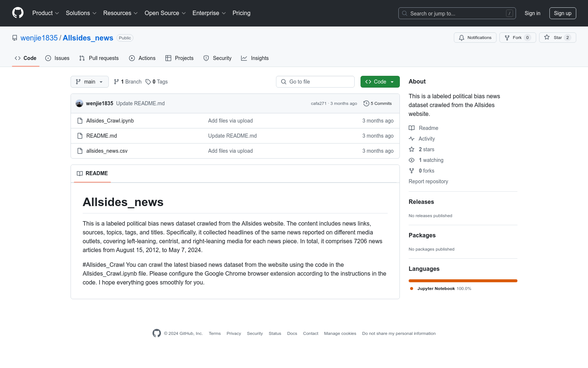Click the star icon beside 2 stars
Screen dimensions: 588x368
coord(412,149)
